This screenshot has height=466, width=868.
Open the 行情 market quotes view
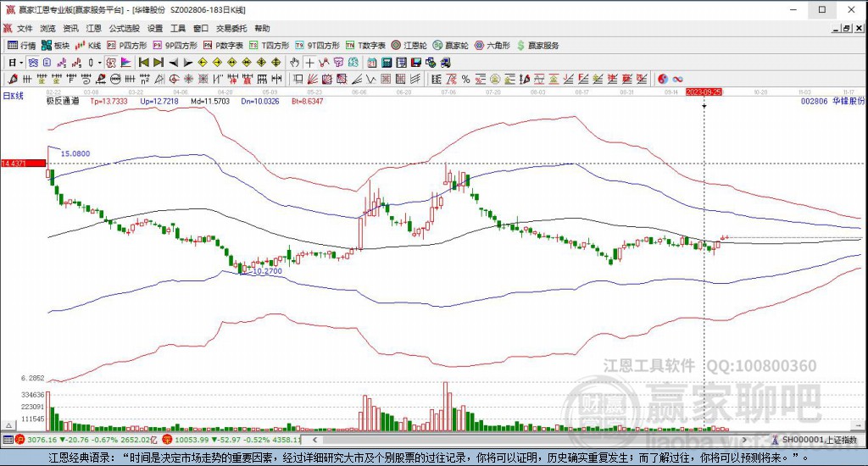(x=21, y=46)
